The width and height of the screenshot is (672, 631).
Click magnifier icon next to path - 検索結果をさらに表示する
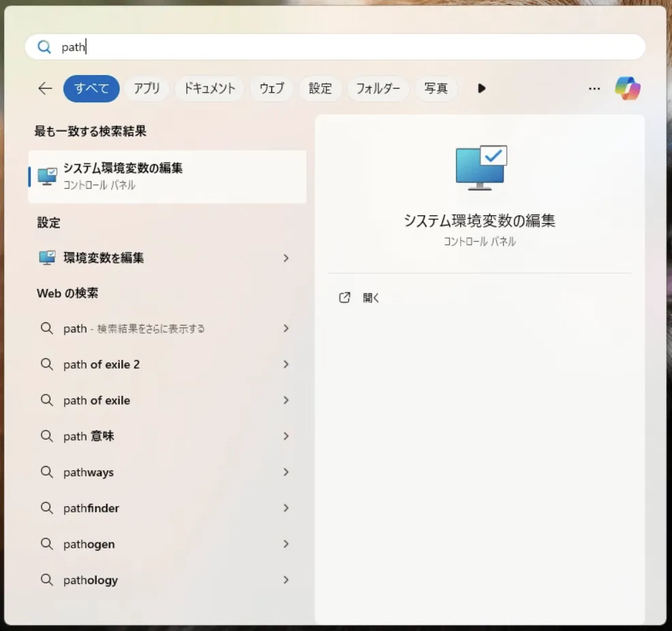47,328
